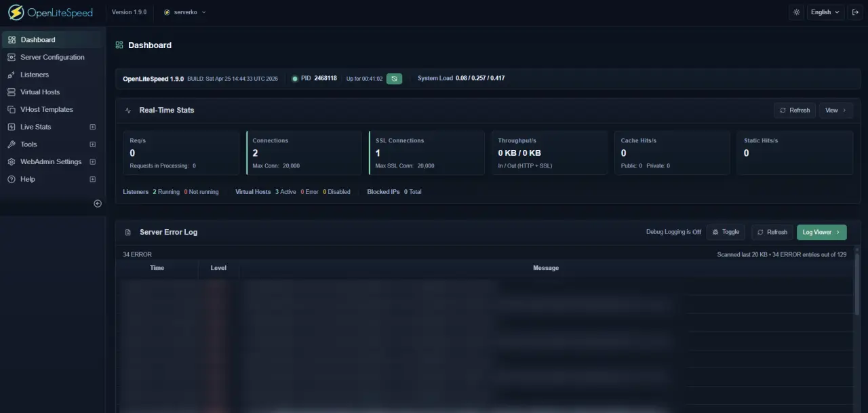Open the VHost Templates section
Image resolution: width=868 pixels, height=413 pixels.
(46, 109)
